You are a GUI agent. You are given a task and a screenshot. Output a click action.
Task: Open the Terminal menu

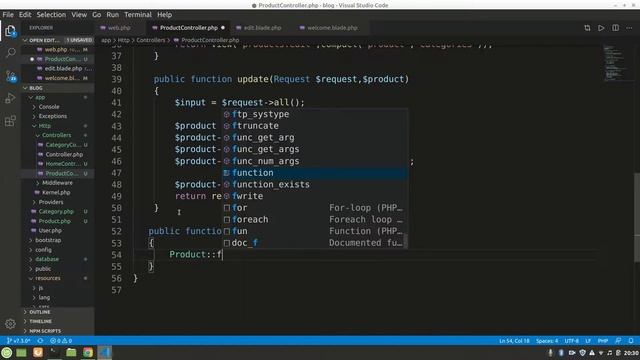(138, 15)
